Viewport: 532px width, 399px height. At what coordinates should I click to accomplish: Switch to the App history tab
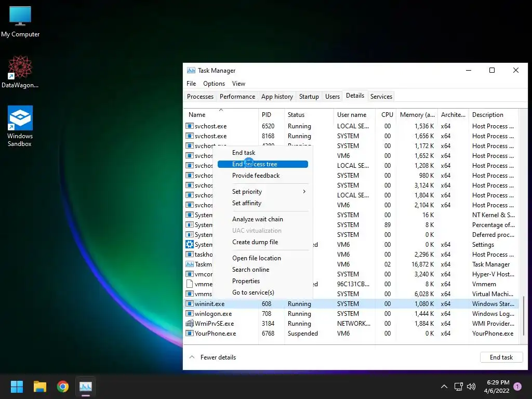point(277,96)
